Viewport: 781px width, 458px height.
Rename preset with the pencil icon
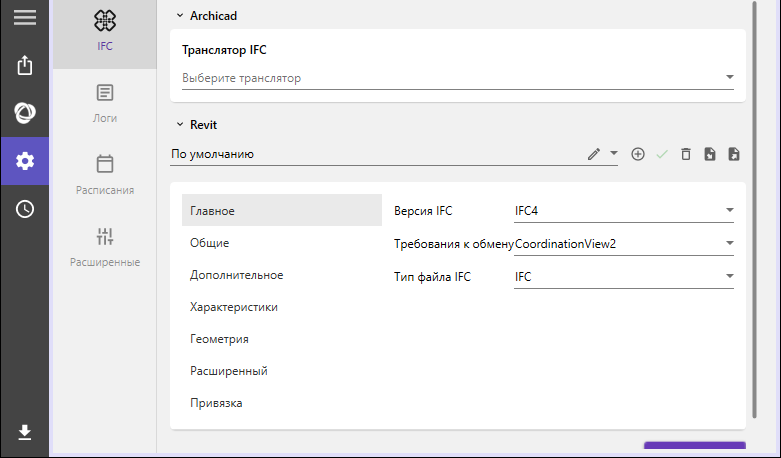[594, 154]
